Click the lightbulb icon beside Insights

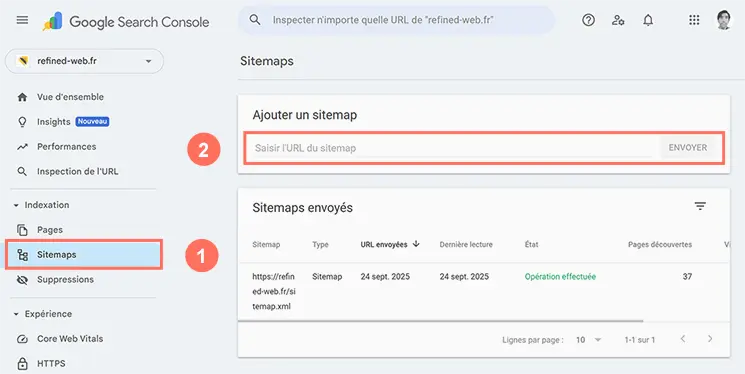[x=22, y=122]
